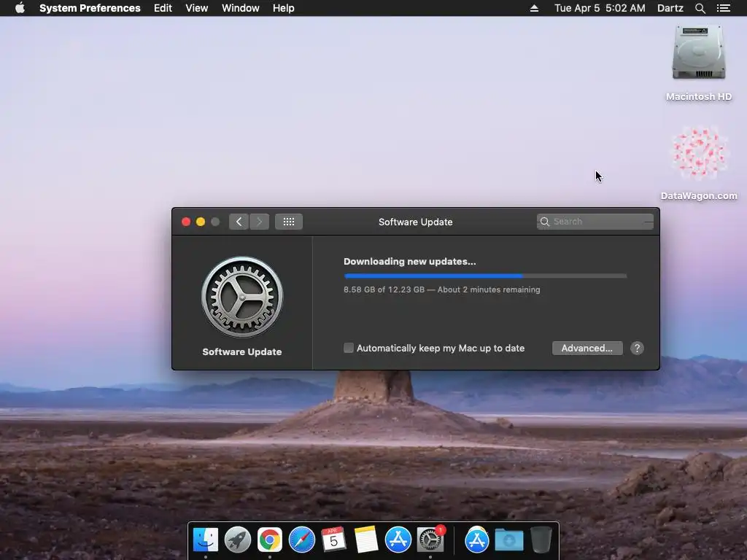Open the Edit menu
Screen dimensions: 747x560
coord(163,8)
